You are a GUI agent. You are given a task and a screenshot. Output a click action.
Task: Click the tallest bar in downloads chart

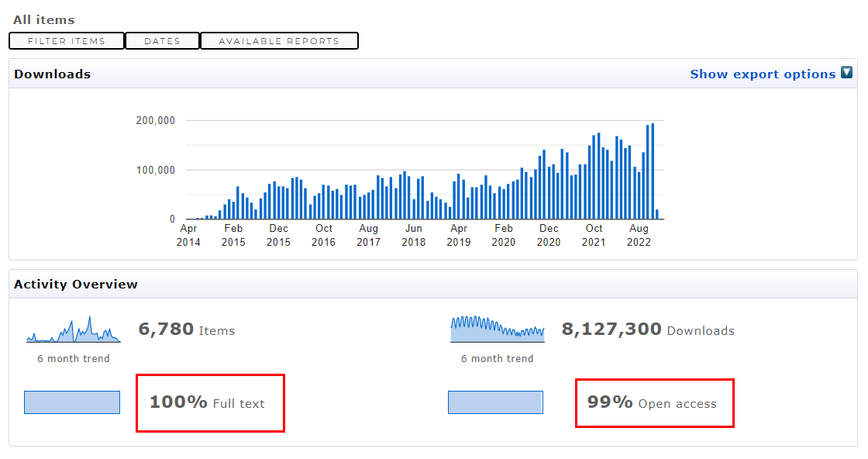pos(653,171)
